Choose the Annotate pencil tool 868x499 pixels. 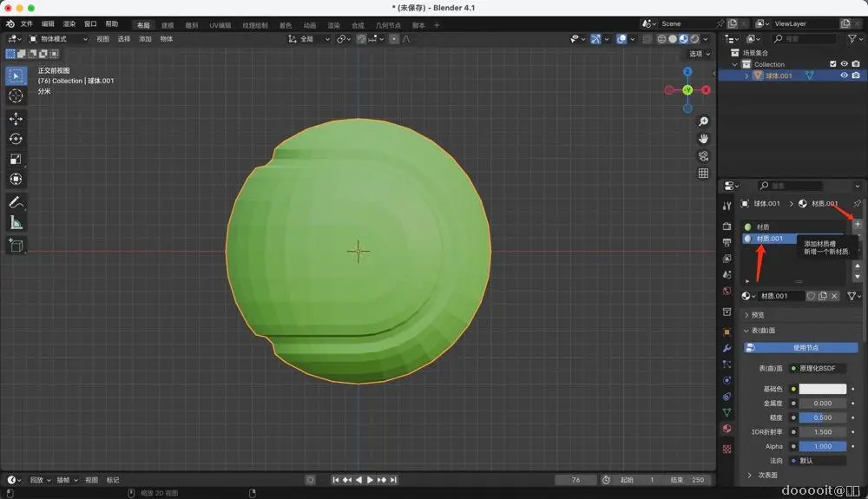tap(16, 202)
